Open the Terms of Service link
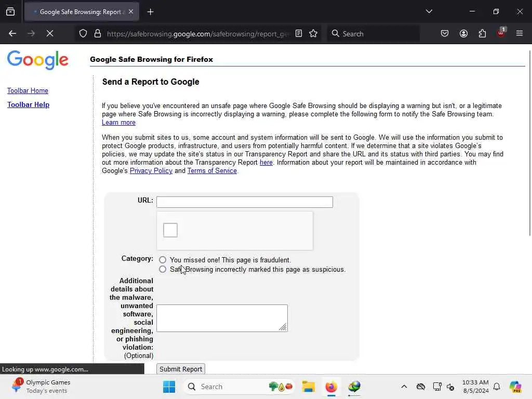This screenshot has width=532, height=399. pos(212,170)
